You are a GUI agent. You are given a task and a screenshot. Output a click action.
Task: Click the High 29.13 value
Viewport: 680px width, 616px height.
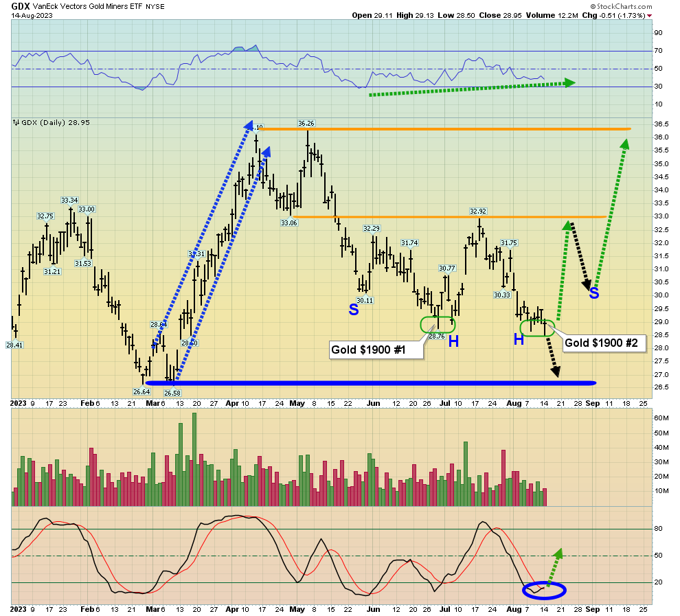click(x=415, y=15)
